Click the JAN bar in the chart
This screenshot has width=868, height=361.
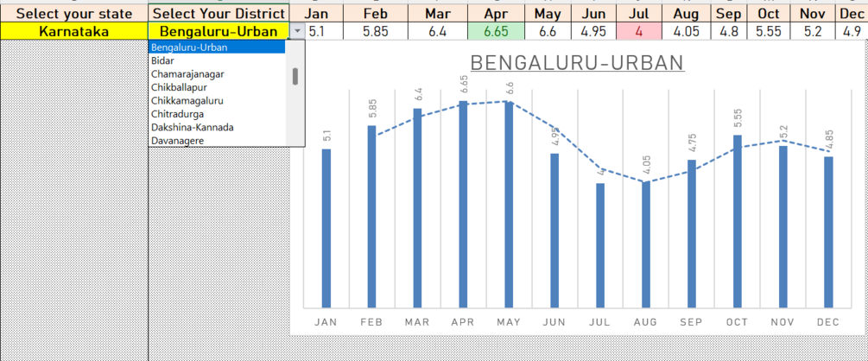(x=326, y=228)
